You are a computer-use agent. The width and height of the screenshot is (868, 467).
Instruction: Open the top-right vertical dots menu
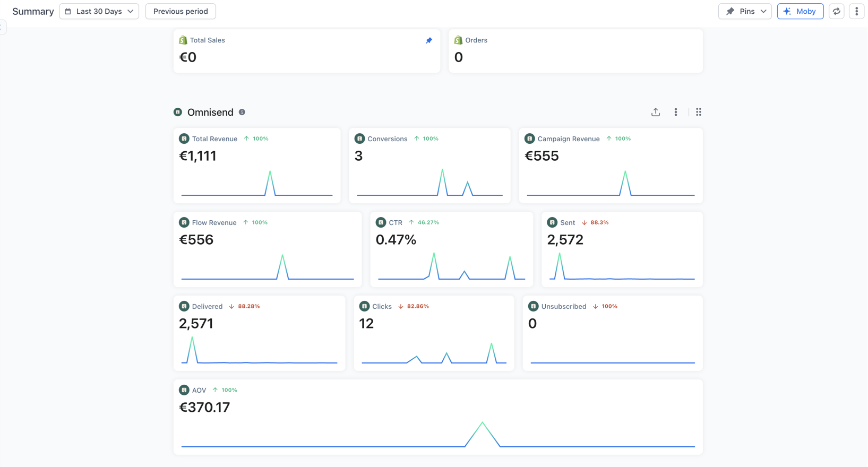856,11
